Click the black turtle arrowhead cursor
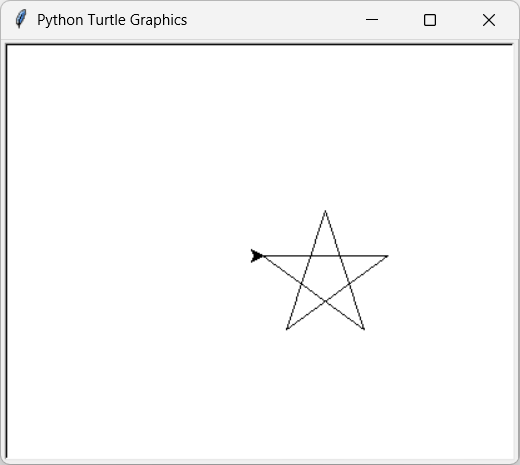 257,256
